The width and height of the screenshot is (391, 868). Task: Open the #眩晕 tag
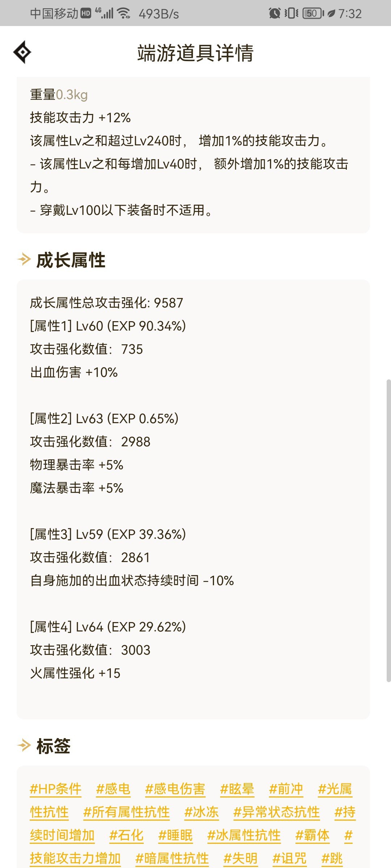tap(237, 789)
